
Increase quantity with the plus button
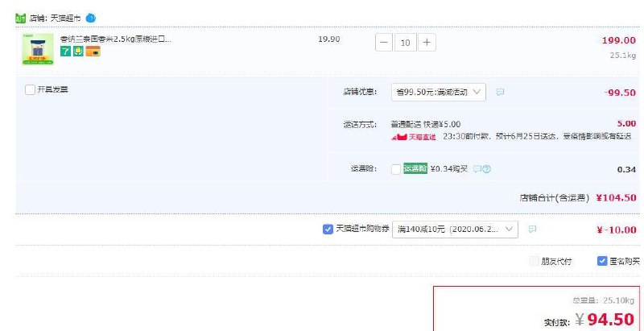pos(427,42)
